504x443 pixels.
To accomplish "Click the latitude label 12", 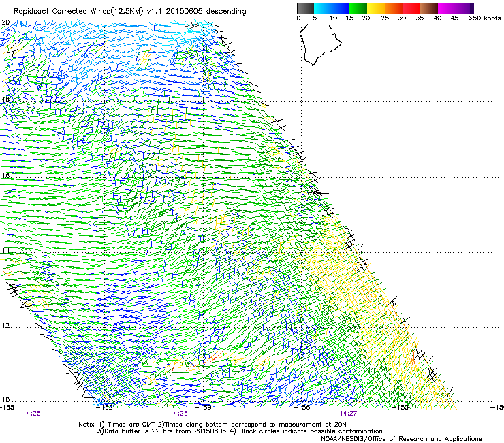I will tap(5, 326).
